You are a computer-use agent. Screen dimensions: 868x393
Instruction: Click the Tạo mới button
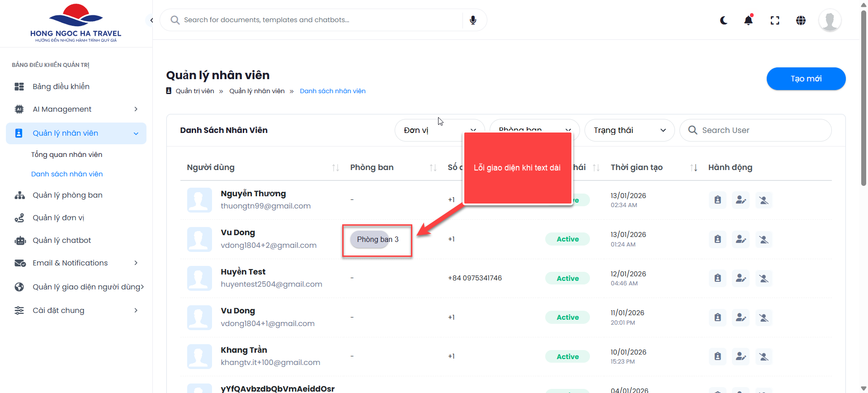pos(806,79)
